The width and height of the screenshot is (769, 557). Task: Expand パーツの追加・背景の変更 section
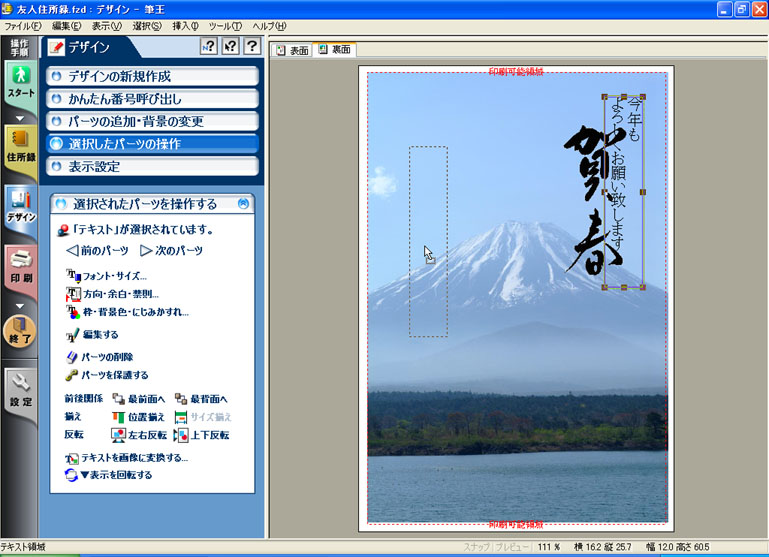pos(152,121)
